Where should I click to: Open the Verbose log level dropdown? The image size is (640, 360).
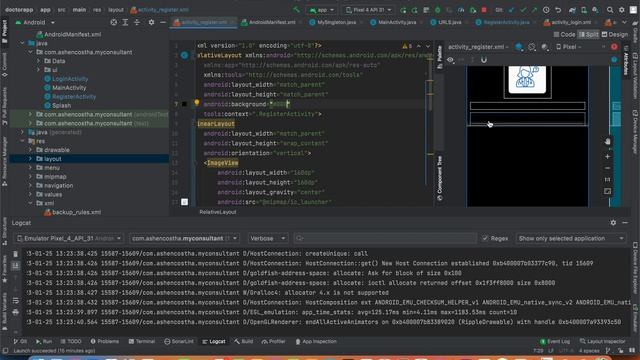267,238
